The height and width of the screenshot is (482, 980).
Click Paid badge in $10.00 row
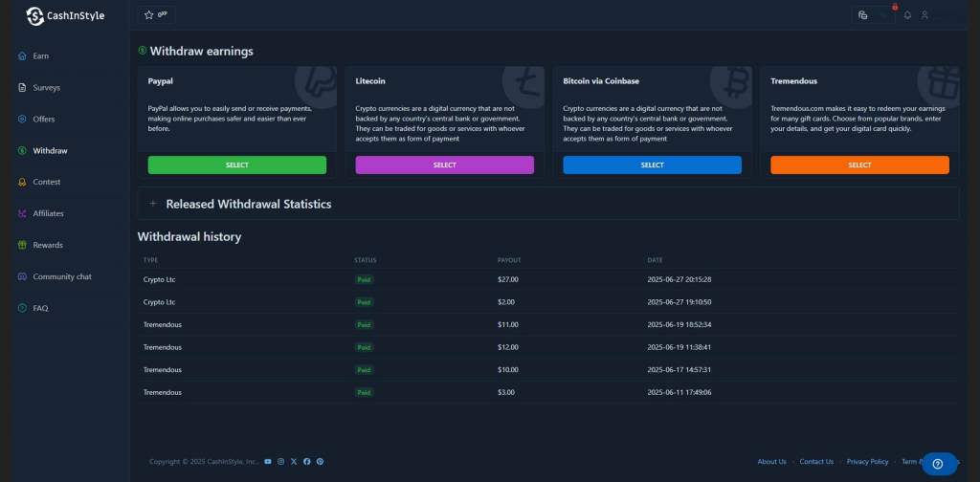[x=364, y=369]
